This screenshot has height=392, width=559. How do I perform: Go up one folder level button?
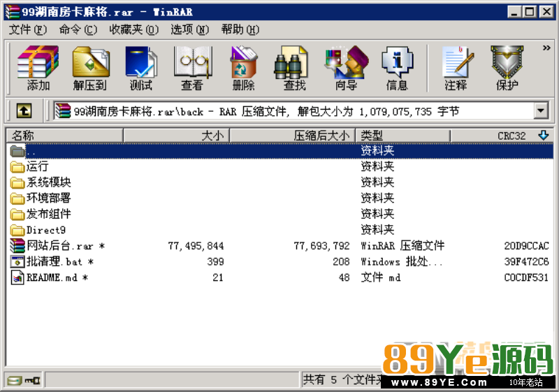pos(24,111)
